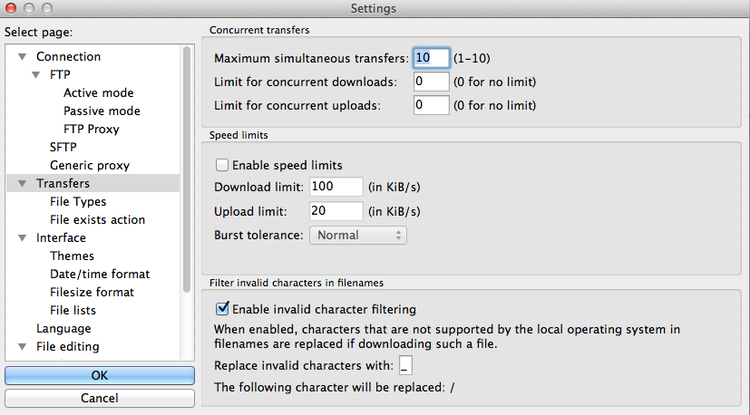750x415 pixels.
Task: Click the Cancel button
Action: click(x=99, y=398)
